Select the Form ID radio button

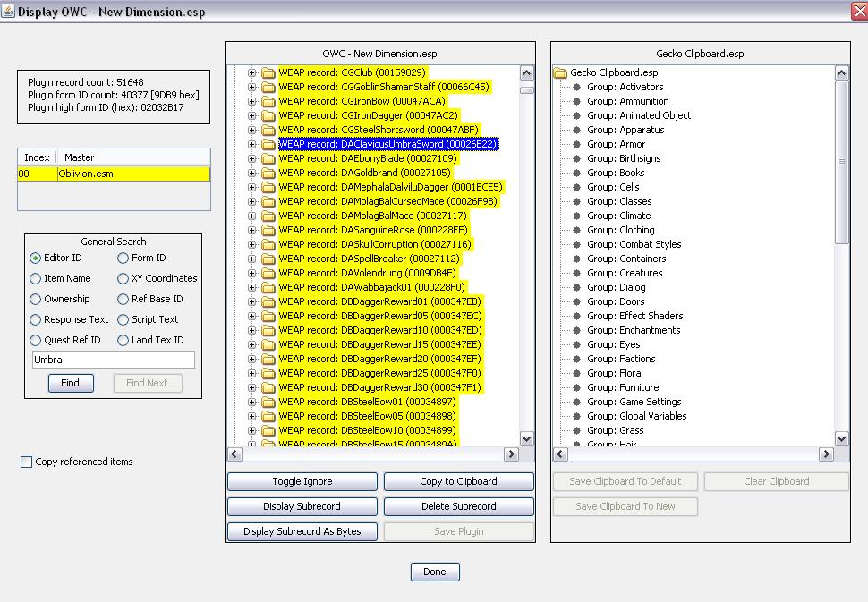click(x=123, y=258)
